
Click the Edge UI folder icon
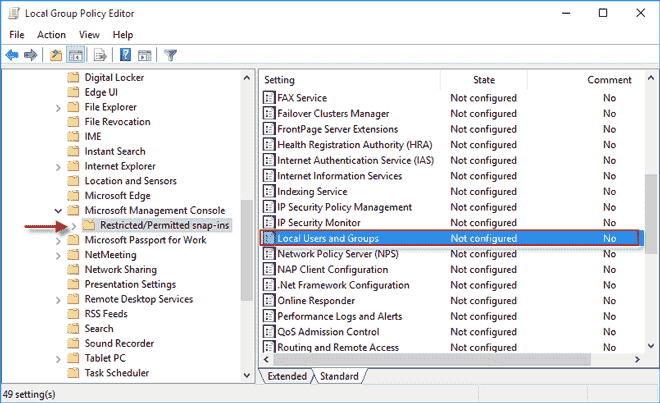(73, 92)
